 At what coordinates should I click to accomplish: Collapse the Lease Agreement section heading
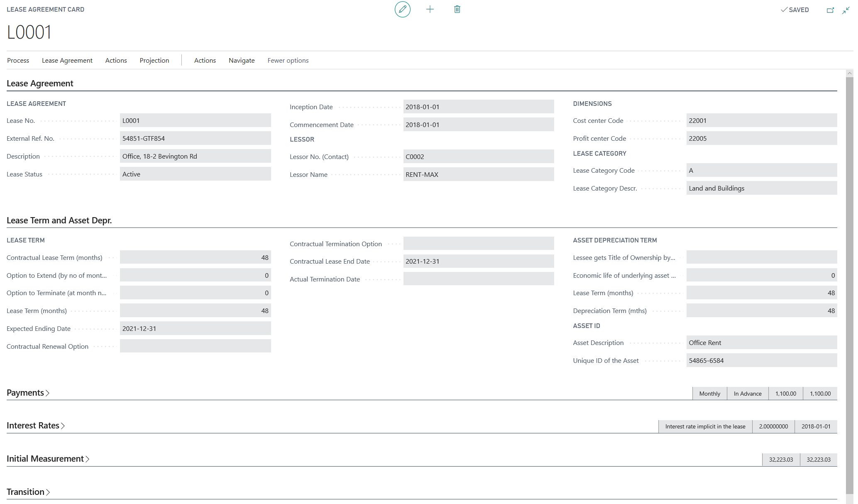40,83
